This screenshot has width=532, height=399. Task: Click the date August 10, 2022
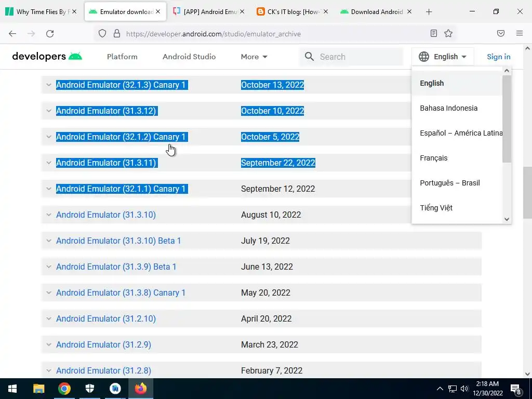(x=271, y=215)
